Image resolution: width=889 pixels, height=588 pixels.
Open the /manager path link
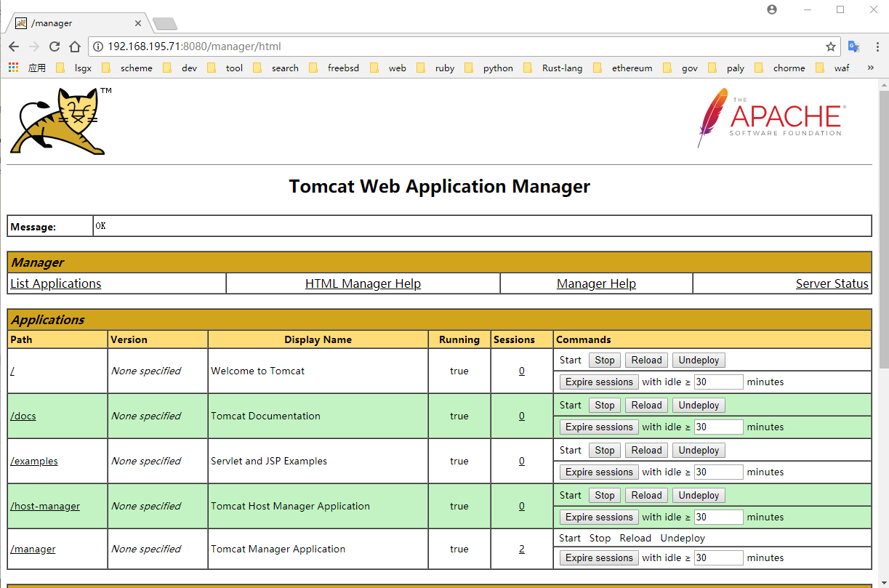(33, 549)
